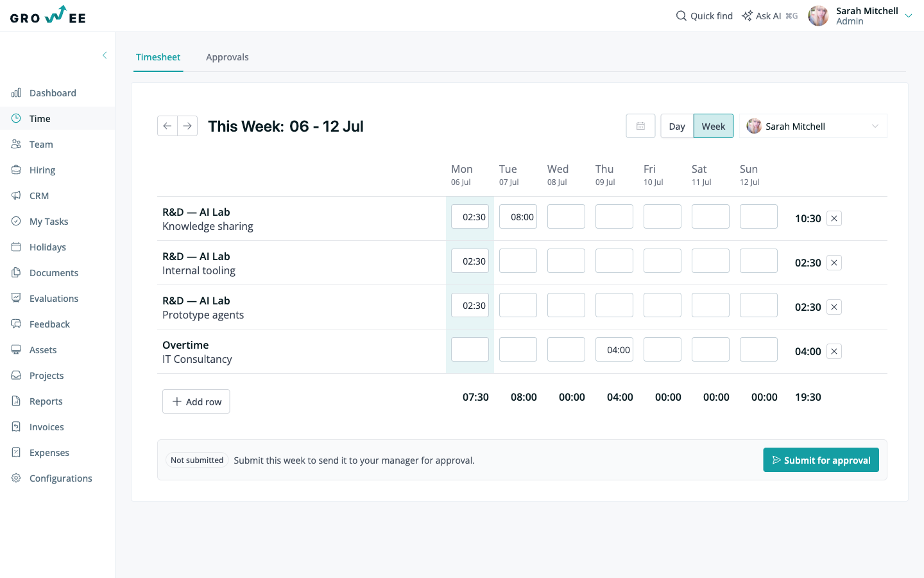The height and width of the screenshot is (578, 924).
Task: Click the weekly total 19:30
Action: [808, 397]
